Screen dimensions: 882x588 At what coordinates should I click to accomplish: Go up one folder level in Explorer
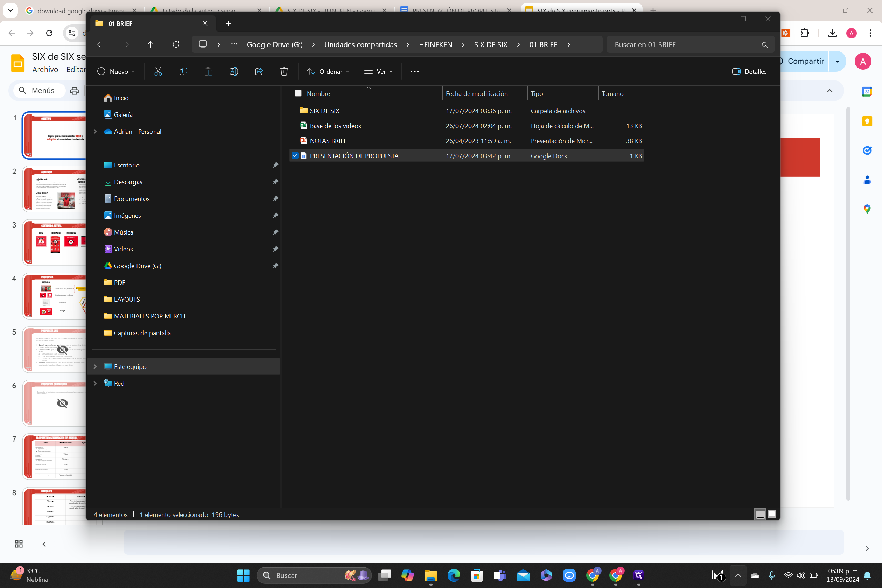click(x=150, y=44)
